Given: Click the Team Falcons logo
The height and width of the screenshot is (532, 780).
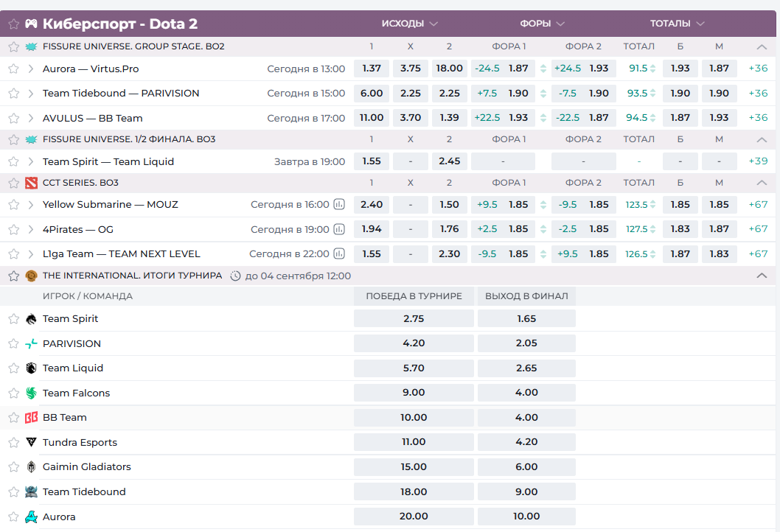Looking at the screenshot, I should point(32,393).
